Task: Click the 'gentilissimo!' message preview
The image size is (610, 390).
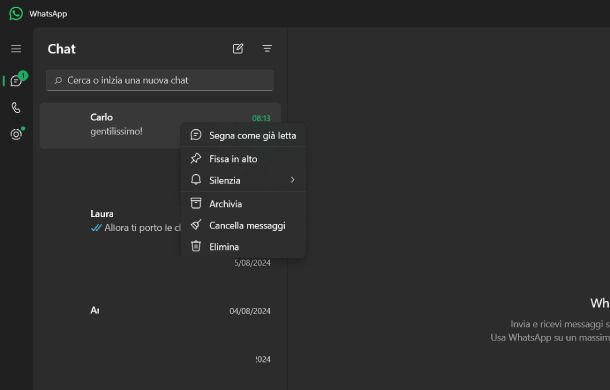Action: click(x=116, y=132)
